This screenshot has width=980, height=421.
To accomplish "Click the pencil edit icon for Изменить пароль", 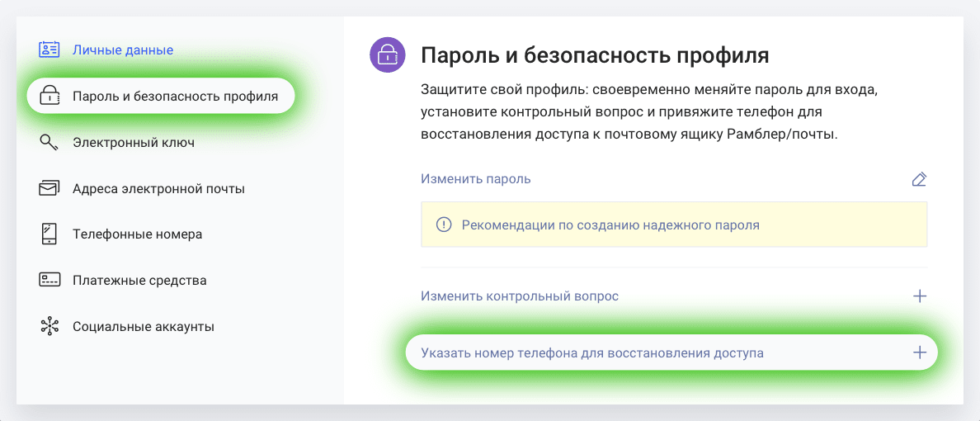I will click(x=919, y=179).
